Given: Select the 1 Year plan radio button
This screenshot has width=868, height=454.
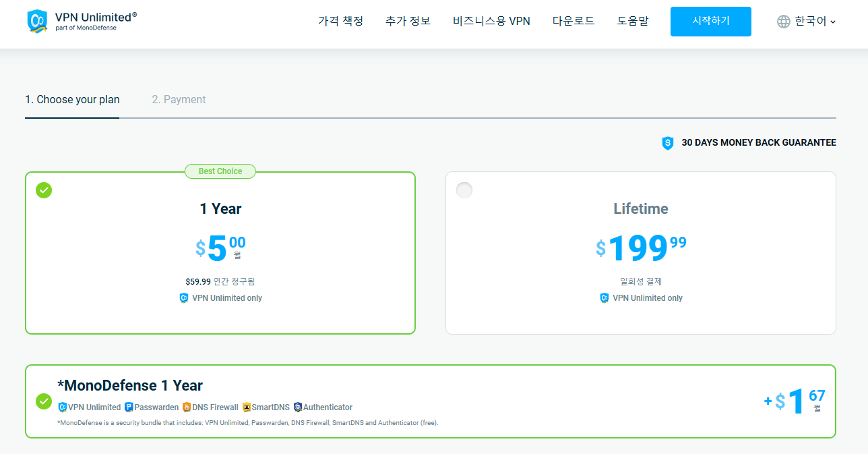Looking at the screenshot, I should 44,190.
